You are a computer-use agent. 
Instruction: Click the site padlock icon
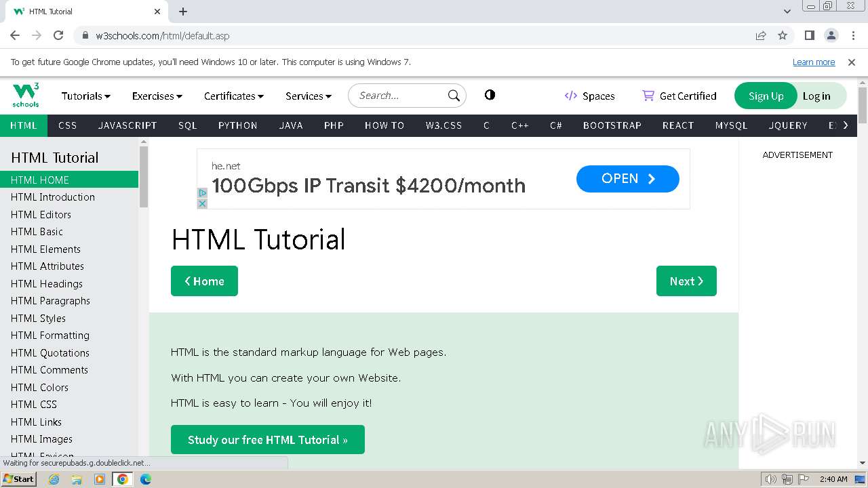(x=85, y=35)
